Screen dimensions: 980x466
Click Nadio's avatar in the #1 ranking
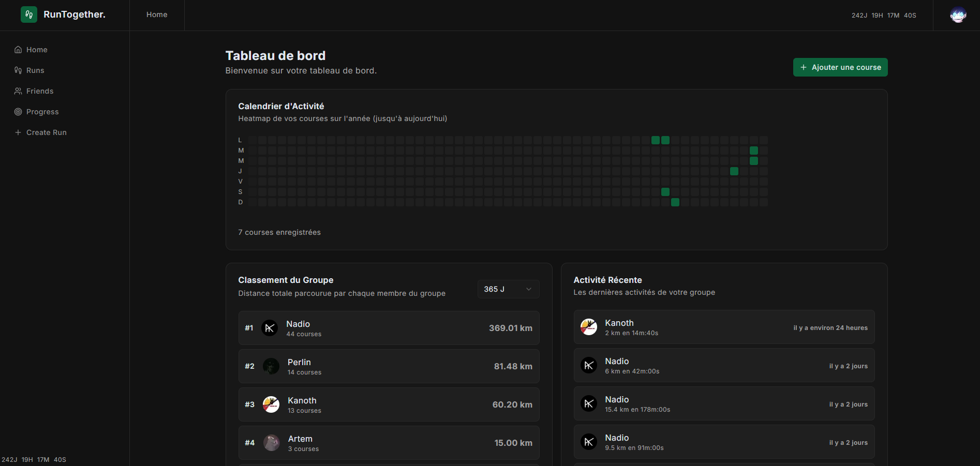(x=270, y=328)
